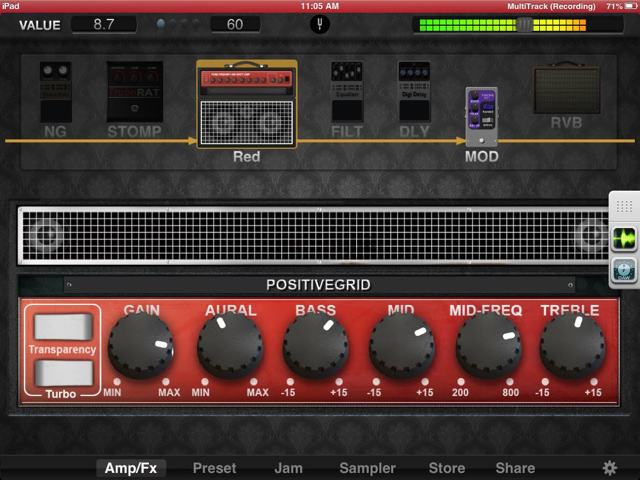Click the GAIN knob
This screenshot has width=640, height=480.
[141, 346]
